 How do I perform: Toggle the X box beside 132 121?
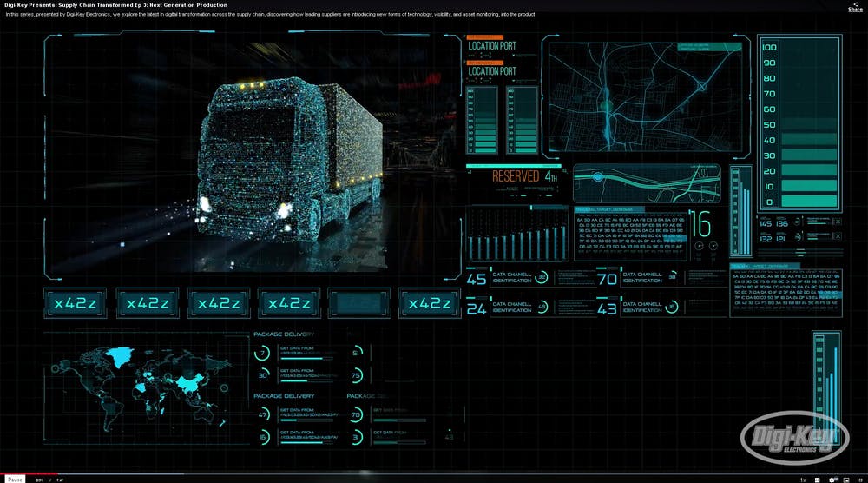pyautogui.click(x=837, y=237)
